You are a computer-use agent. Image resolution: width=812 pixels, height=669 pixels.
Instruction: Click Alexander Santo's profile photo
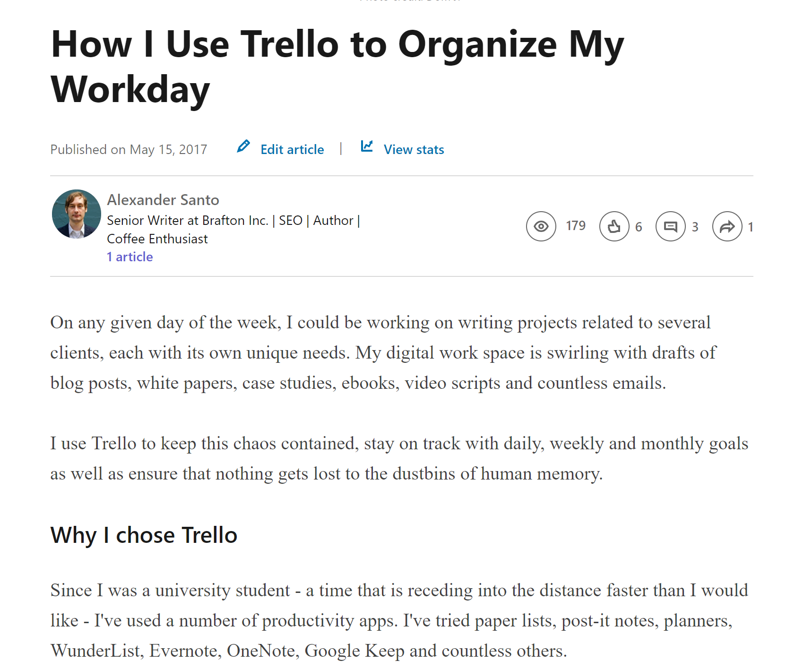click(x=76, y=214)
